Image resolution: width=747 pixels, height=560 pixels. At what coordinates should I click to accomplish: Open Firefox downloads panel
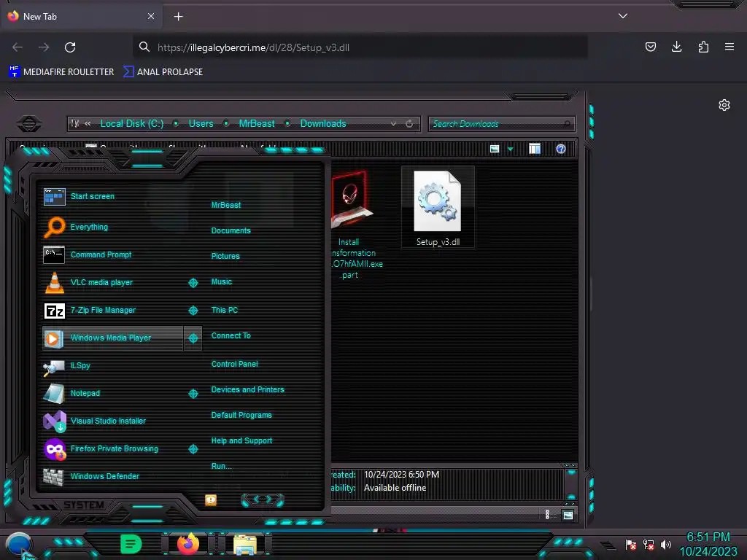(676, 47)
